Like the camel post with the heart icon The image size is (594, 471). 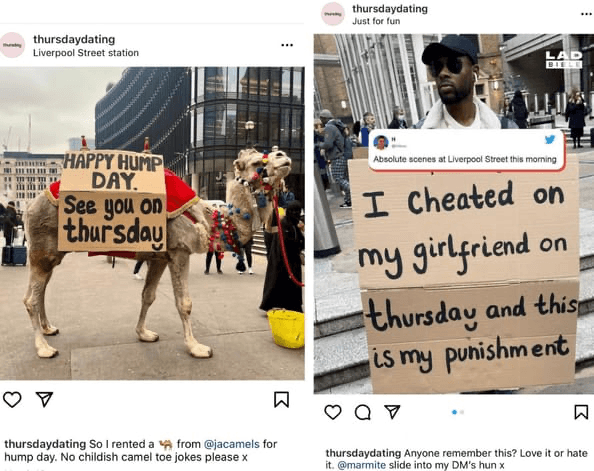12,400
